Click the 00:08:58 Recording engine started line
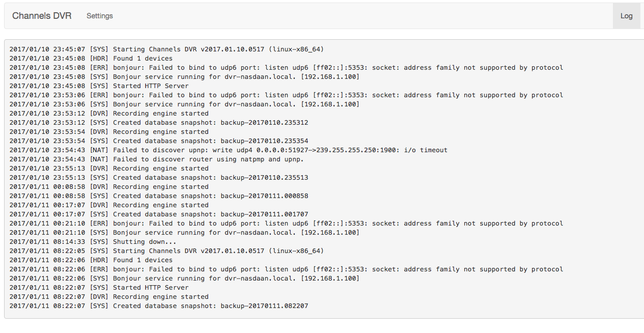This screenshot has width=644, height=333. (109, 187)
